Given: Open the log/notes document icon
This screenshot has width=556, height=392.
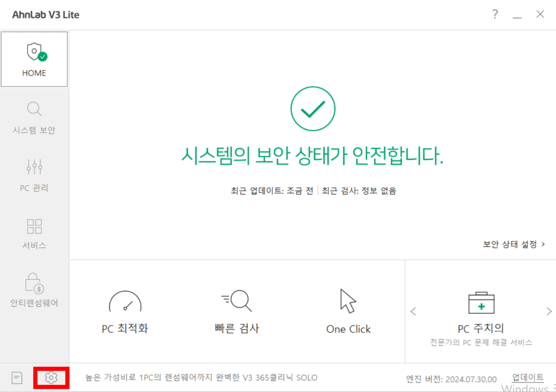Looking at the screenshot, I should pyautogui.click(x=17, y=378).
